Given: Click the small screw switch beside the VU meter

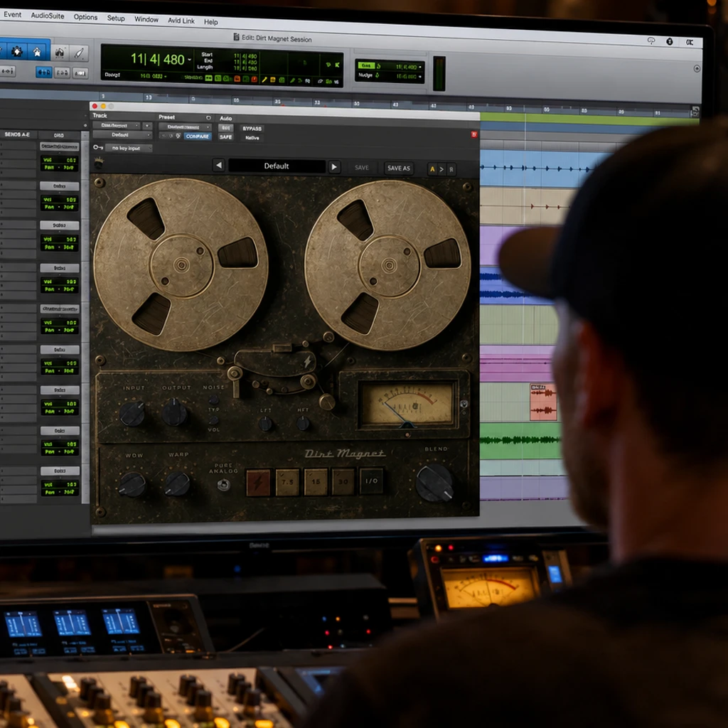Looking at the screenshot, I should click(464, 404).
